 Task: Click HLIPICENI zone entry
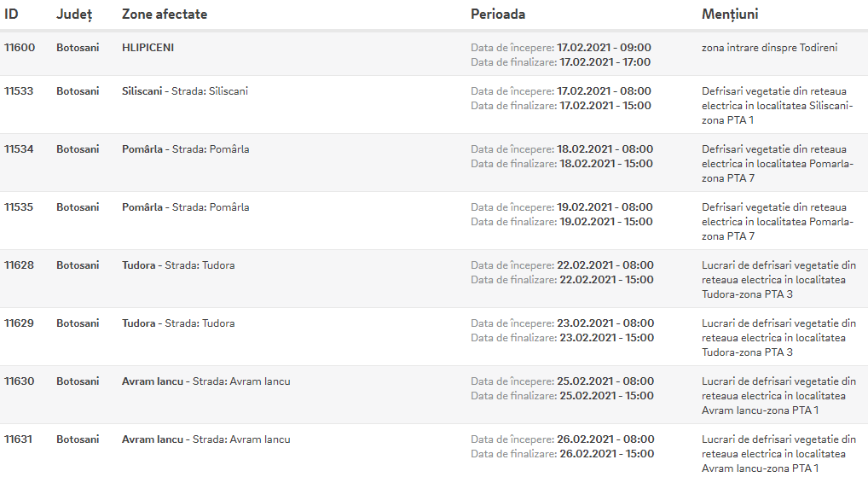148,48
